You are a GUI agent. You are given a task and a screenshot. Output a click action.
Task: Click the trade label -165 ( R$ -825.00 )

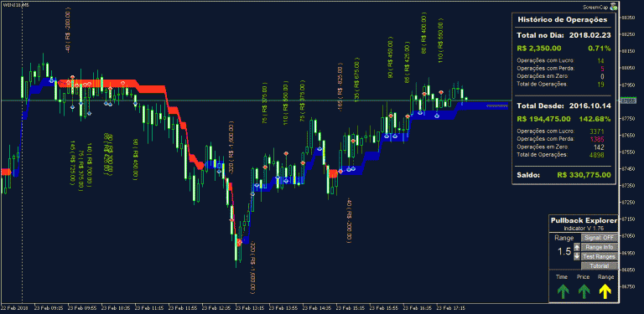pos(340,86)
